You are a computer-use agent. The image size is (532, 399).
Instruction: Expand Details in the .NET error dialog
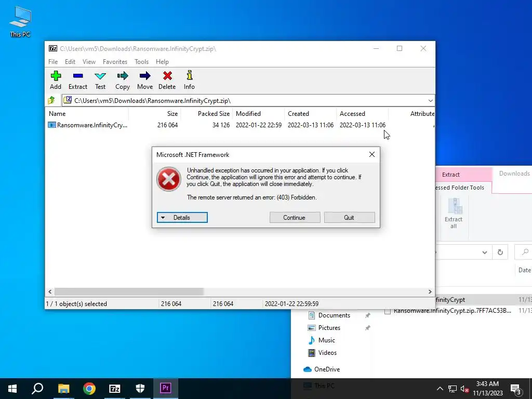click(x=182, y=218)
